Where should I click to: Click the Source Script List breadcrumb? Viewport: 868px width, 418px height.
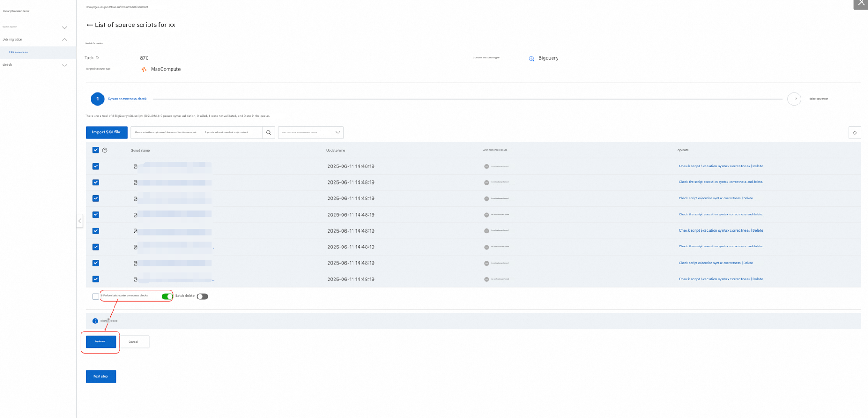coord(139,7)
